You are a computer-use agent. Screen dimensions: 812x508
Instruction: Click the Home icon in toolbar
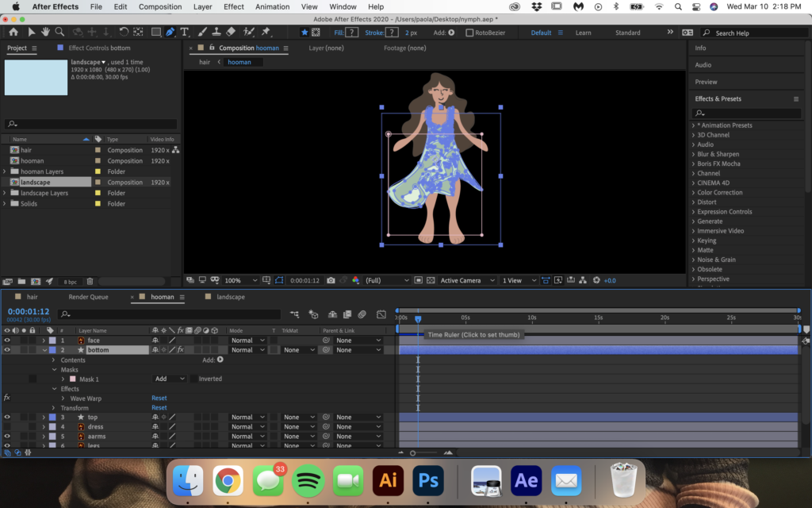13,33
